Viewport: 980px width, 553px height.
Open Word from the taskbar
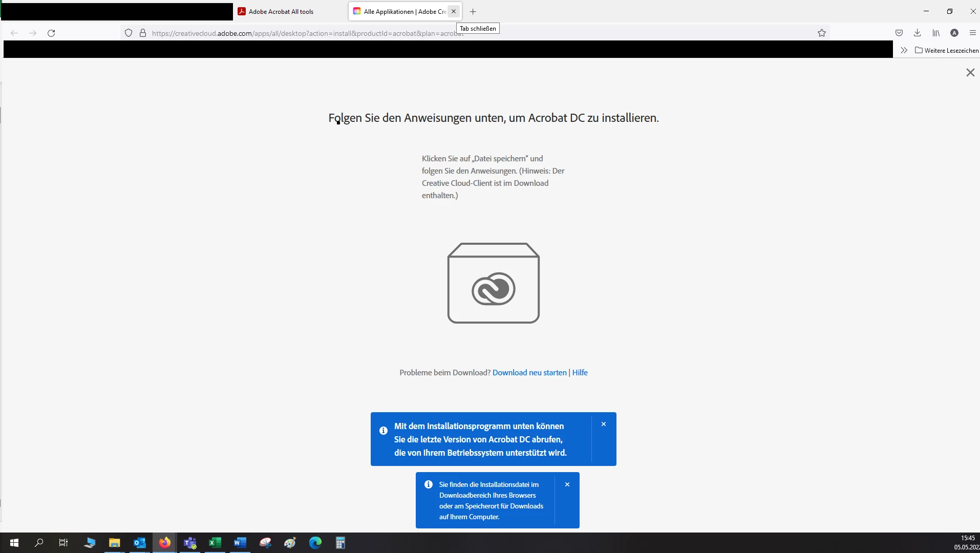[240, 543]
